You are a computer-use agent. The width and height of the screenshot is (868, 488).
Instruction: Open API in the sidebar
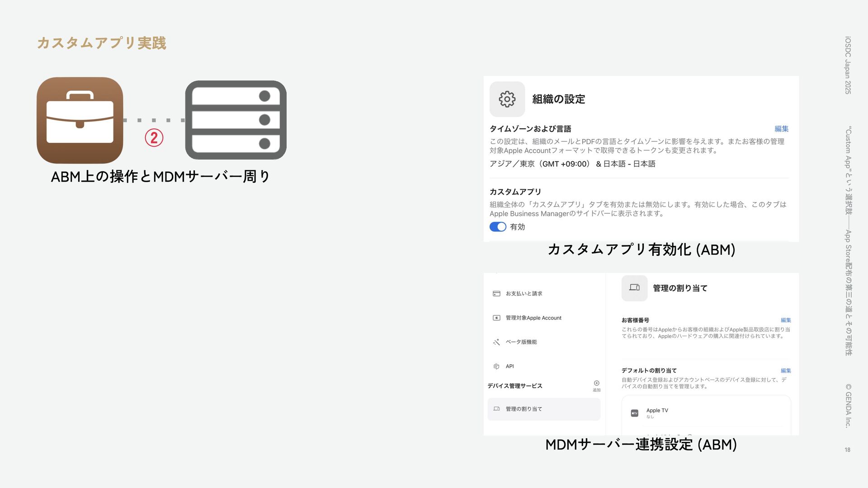point(509,366)
